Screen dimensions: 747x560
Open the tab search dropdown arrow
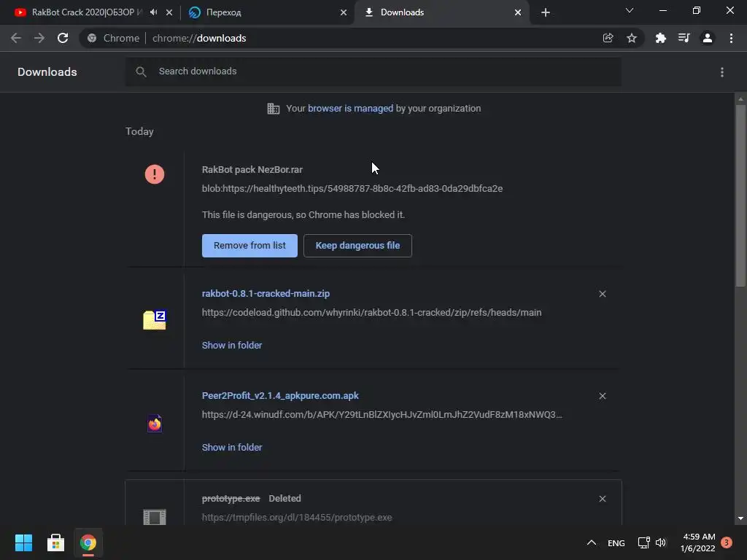pyautogui.click(x=630, y=10)
